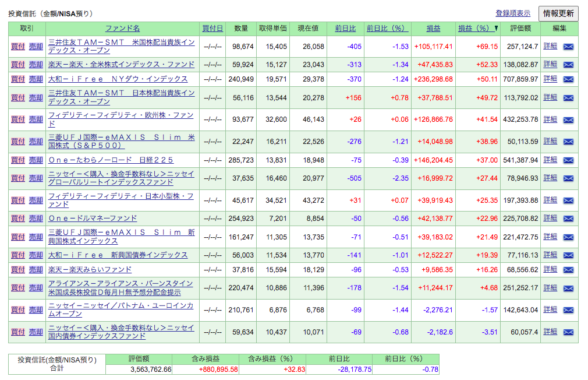Click envelope icon for 国内債券インデックス row

point(569,332)
